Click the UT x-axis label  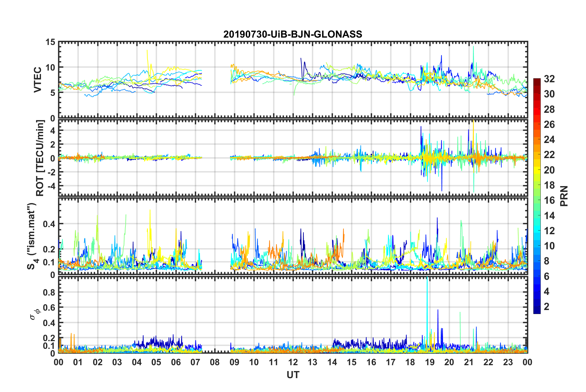pyautogui.click(x=293, y=375)
